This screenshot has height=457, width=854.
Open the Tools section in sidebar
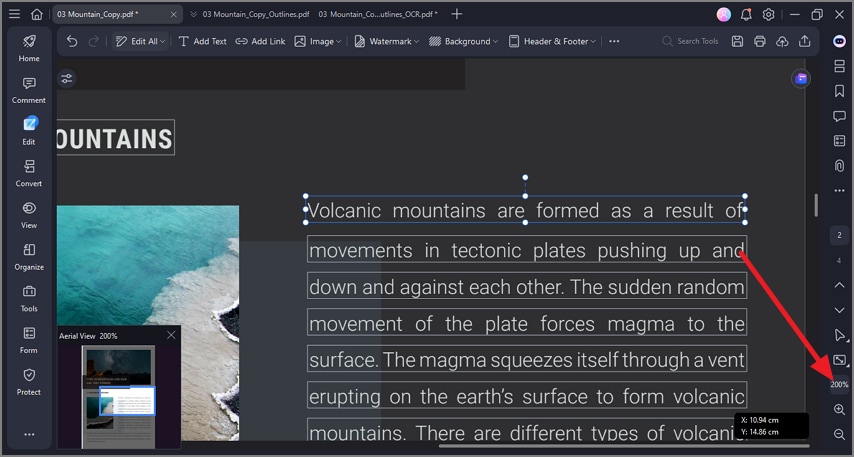click(x=29, y=299)
